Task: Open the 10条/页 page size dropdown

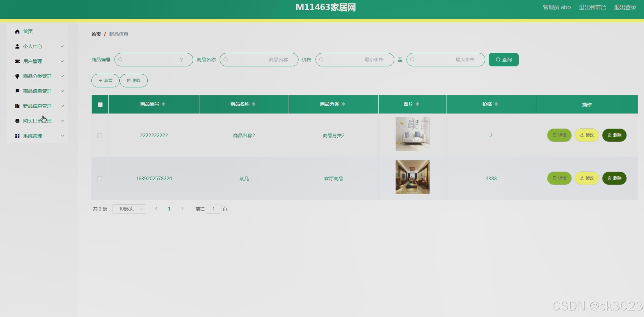Action: tap(129, 209)
